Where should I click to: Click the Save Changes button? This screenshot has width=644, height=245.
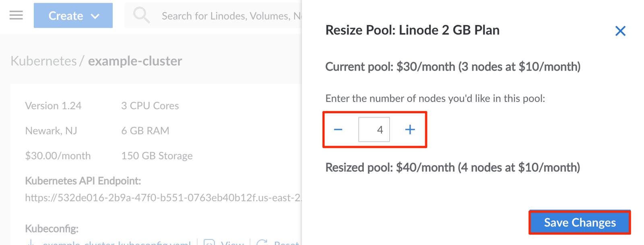(x=580, y=222)
